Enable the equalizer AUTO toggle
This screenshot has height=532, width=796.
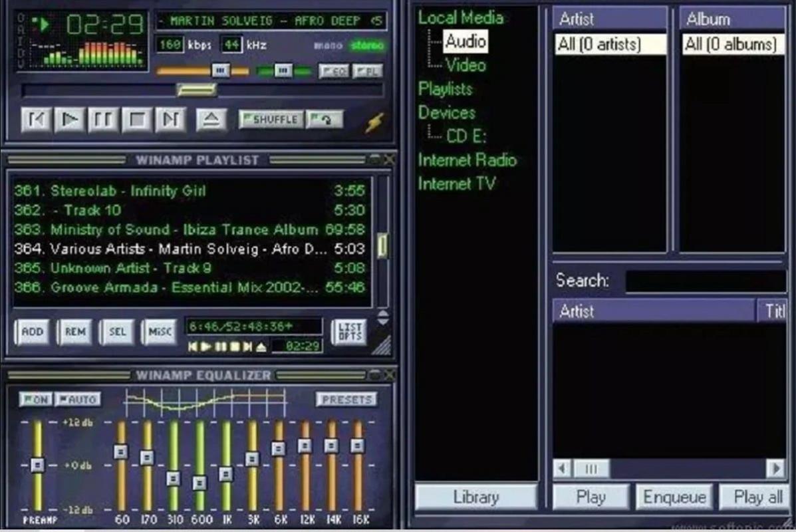click(x=77, y=400)
